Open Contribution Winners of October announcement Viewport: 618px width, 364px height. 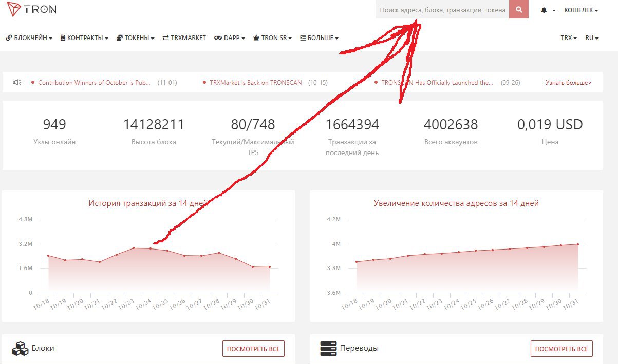[x=95, y=83]
